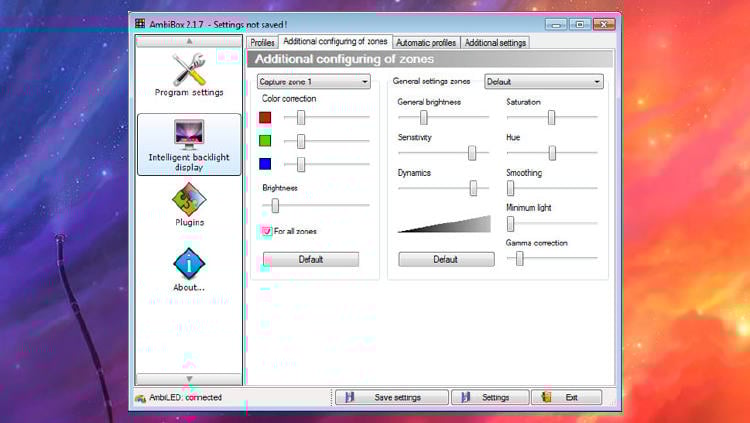Image resolution: width=750 pixels, height=423 pixels.
Task: Expand the Capture zone 1 dropdown
Action: [x=313, y=81]
